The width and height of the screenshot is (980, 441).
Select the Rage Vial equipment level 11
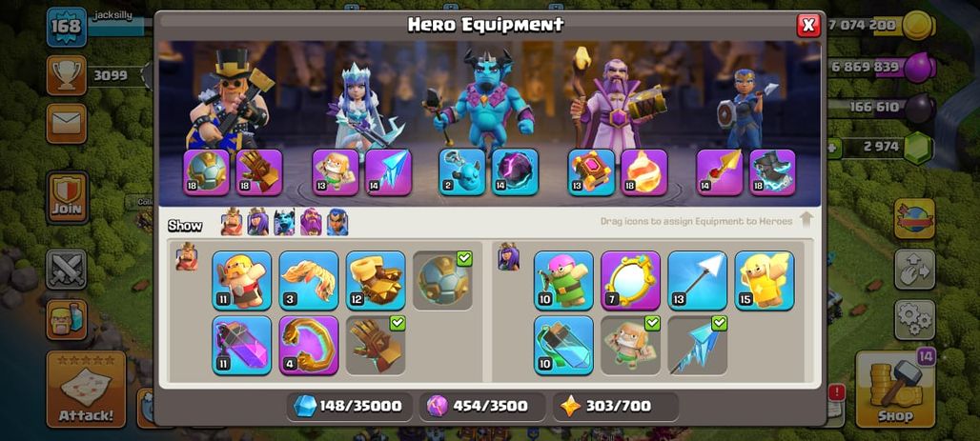(x=242, y=345)
